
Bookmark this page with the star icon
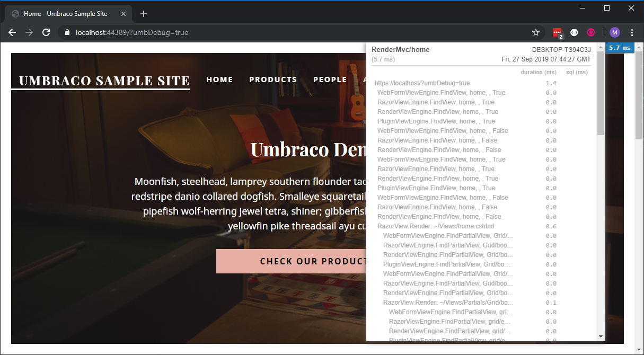[536, 32]
